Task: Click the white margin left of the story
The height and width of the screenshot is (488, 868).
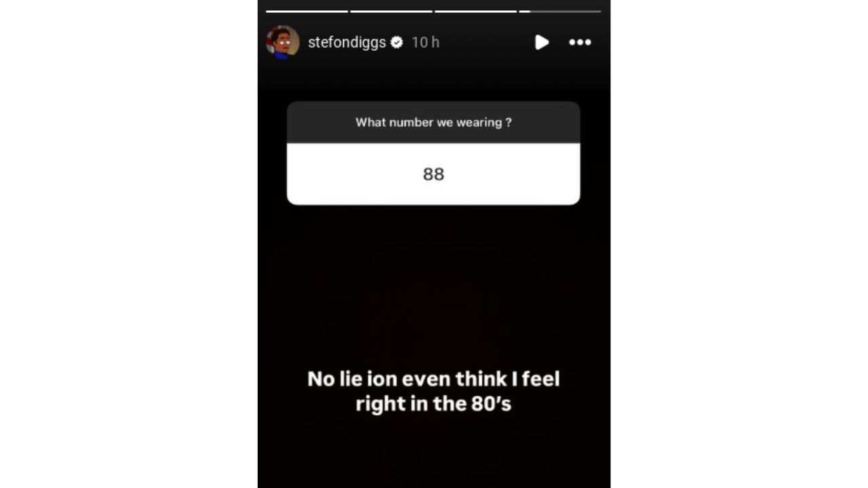Action: [129, 244]
